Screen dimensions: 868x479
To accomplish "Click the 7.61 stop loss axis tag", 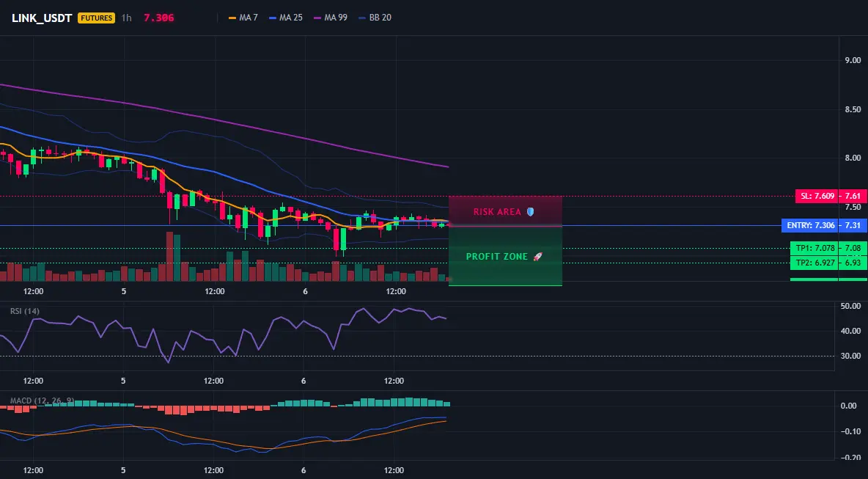I will pyautogui.click(x=853, y=196).
